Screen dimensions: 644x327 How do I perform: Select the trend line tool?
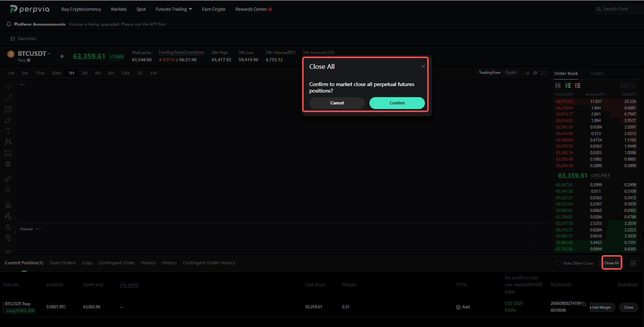coord(8,98)
